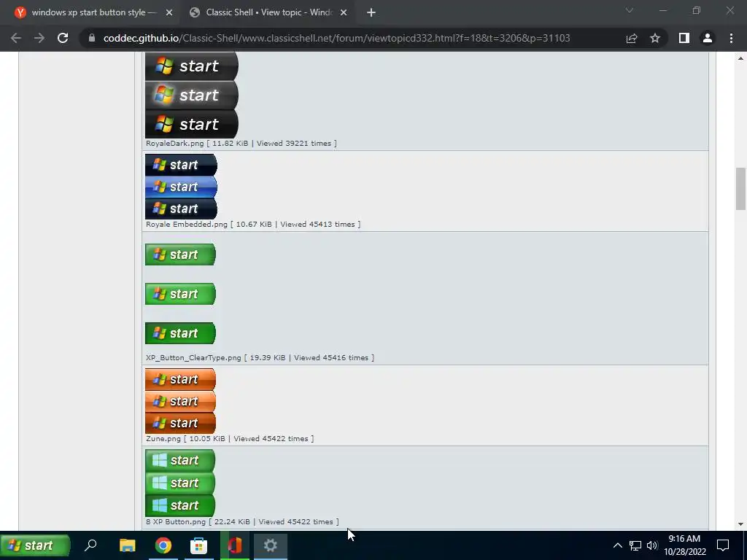This screenshot has width=747, height=560.
Task: Open the taskbar clock showing 9:16 AM
Action: click(684, 545)
